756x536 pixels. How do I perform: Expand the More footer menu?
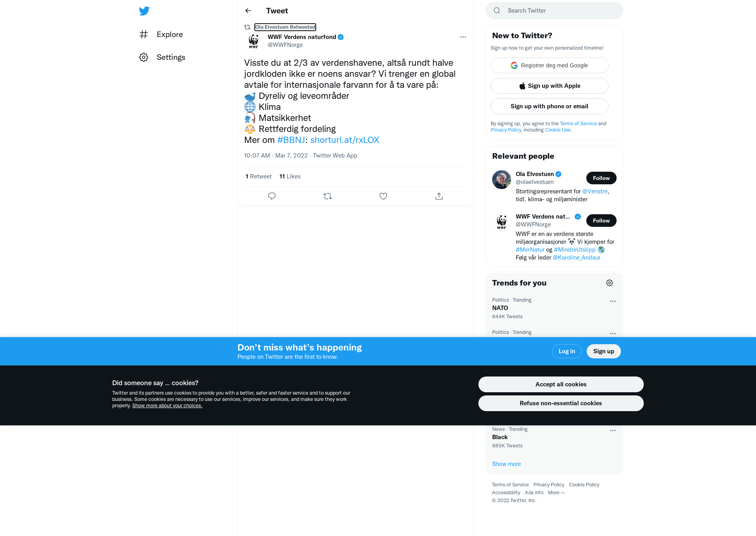[x=556, y=493]
